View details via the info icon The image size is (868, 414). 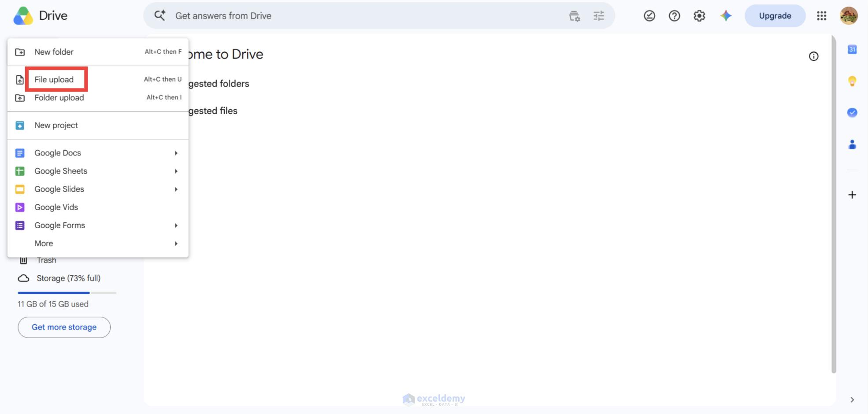[813, 56]
